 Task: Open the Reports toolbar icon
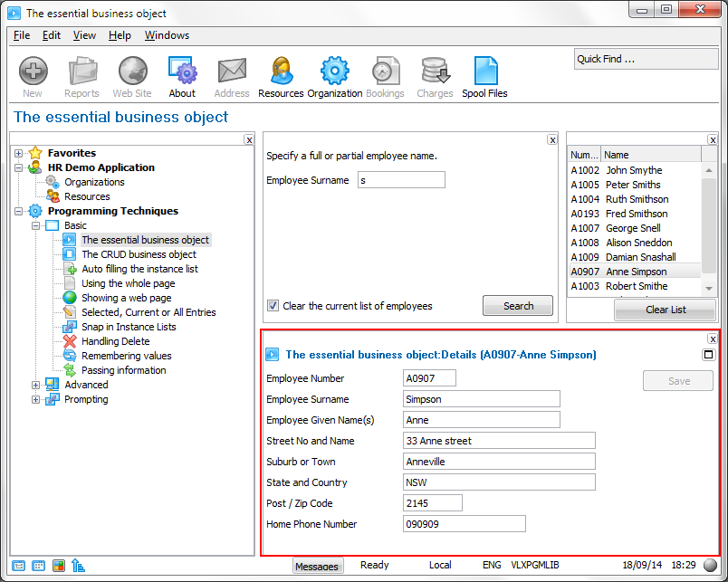(81, 71)
